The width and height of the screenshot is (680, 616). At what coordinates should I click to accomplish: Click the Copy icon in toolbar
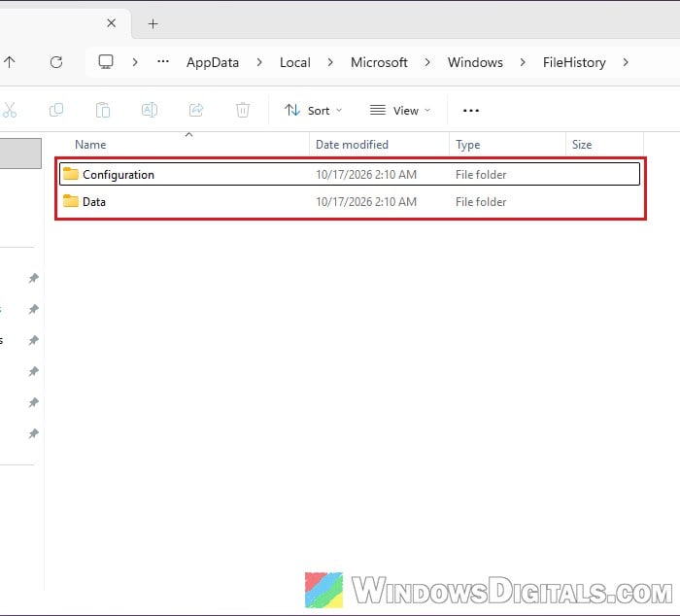tap(56, 110)
